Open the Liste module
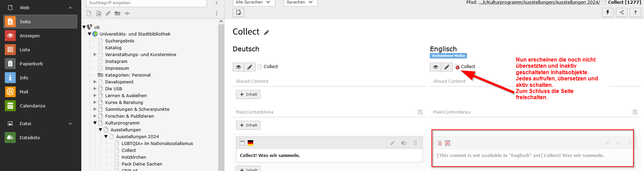 tap(40, 50)
